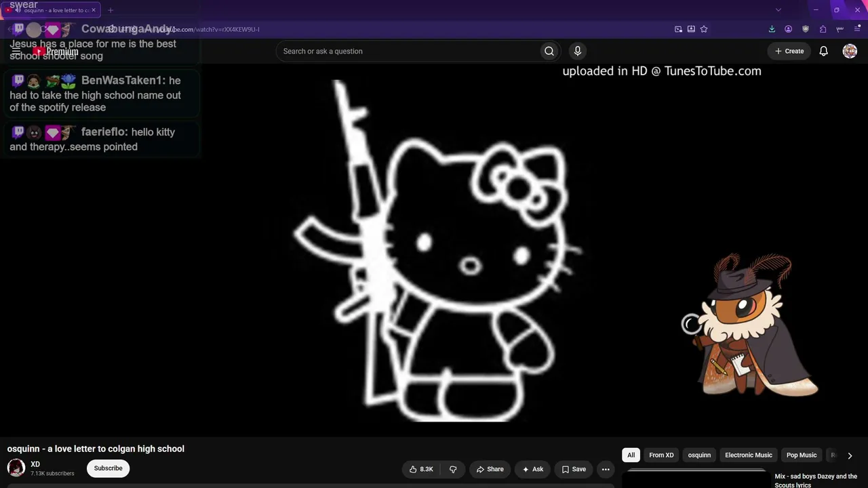The height and width of the screenshot is (488, 868).
Task: Subscribe to the XD channel
Action: (x=108, y=468)
